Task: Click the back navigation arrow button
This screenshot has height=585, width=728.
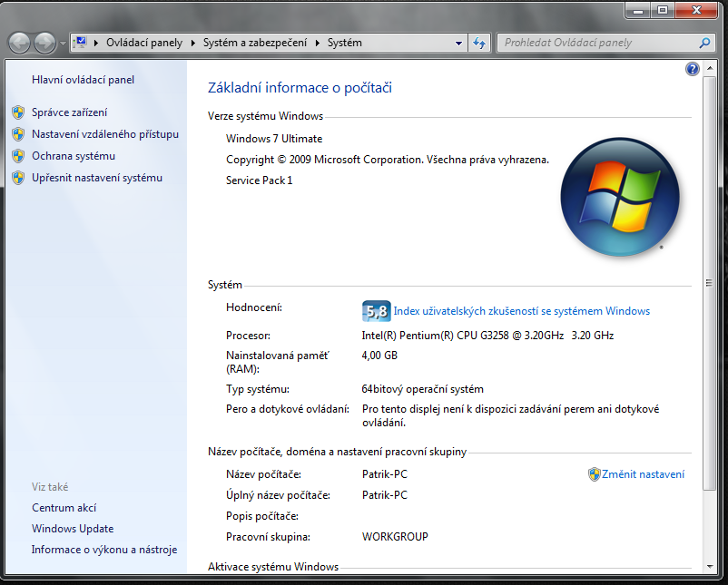Action: [x=20, y=43]
